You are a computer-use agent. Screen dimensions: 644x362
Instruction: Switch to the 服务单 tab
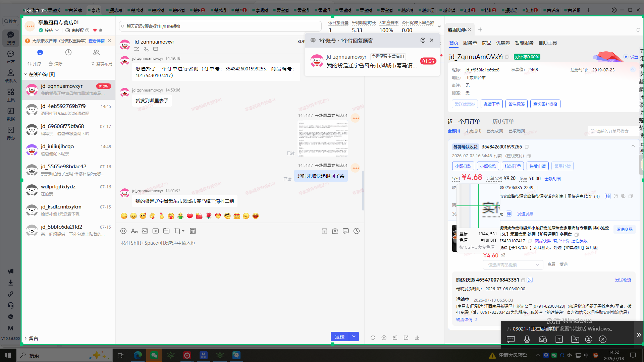[x=470, y=43]
